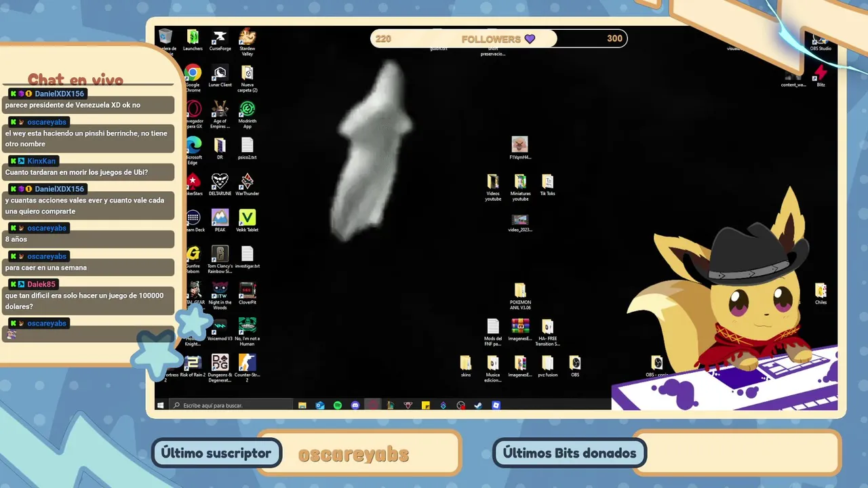Launch No, I'm not a Human

click(248, 332)
